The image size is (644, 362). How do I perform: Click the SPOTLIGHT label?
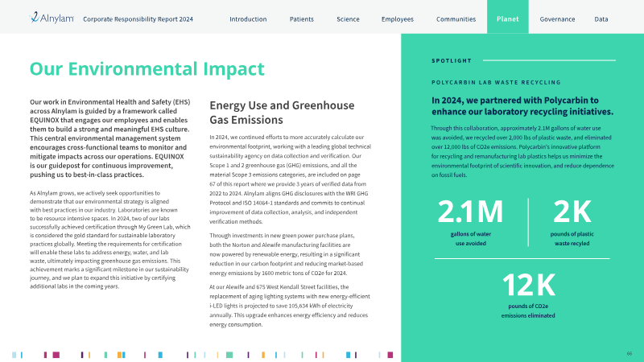coord(452,61)
